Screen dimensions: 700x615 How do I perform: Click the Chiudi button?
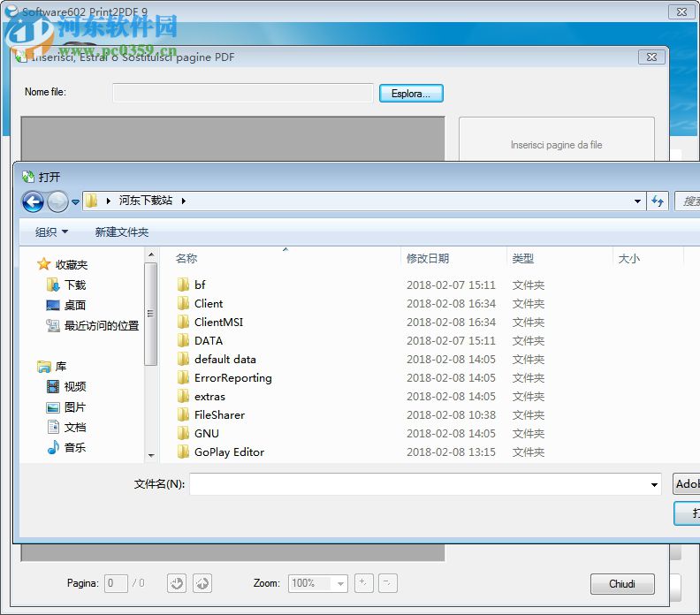[x=622, y=584]
